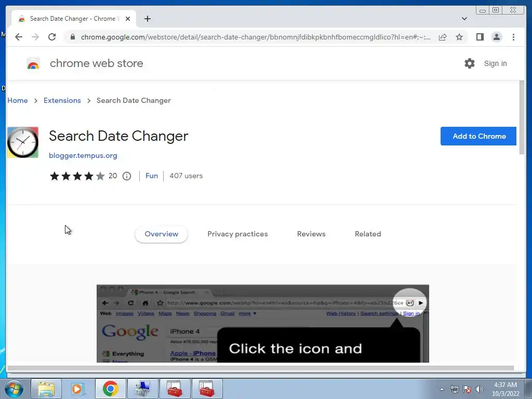Image resolution: width=532 pixels, height=399 pixels.
Task: Open the Fun category link
Action: click(x=152, y=176)
